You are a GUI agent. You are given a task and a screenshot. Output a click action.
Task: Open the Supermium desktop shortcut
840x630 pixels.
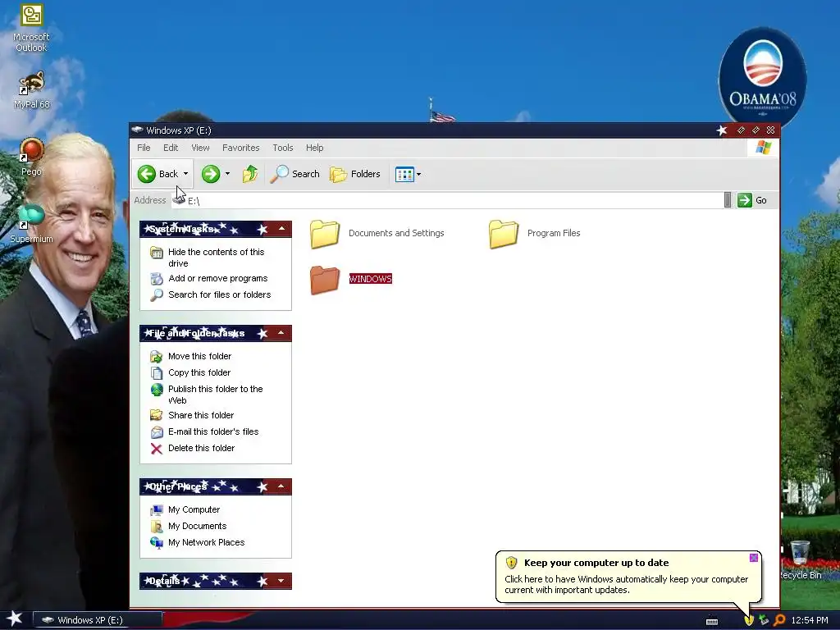(x=31, y=223)
